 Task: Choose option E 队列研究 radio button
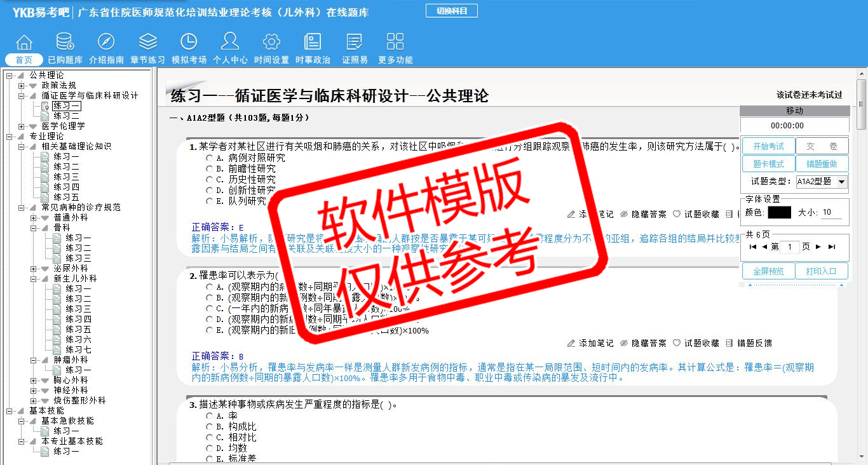tap(210, 201)
